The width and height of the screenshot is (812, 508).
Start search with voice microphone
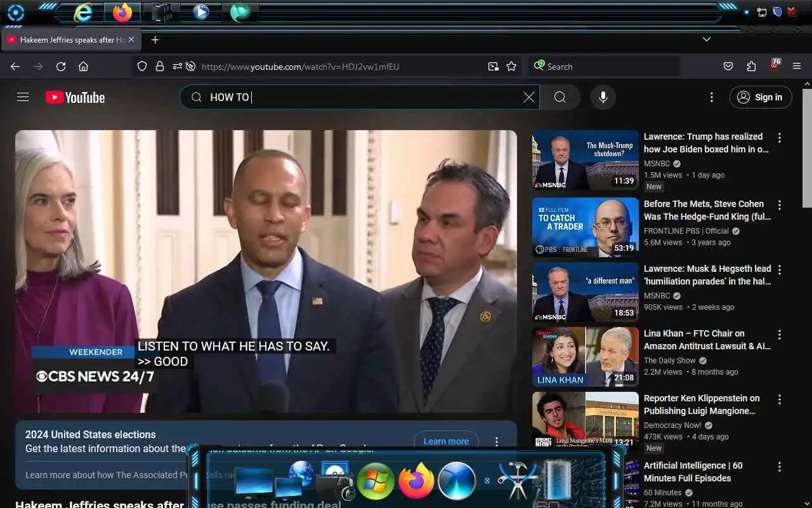coord(603,97)
